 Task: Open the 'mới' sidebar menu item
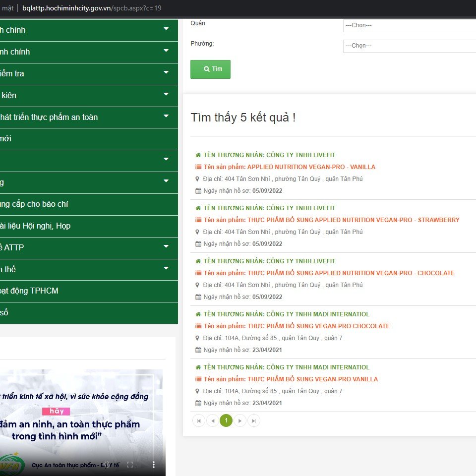click(89, 139)
